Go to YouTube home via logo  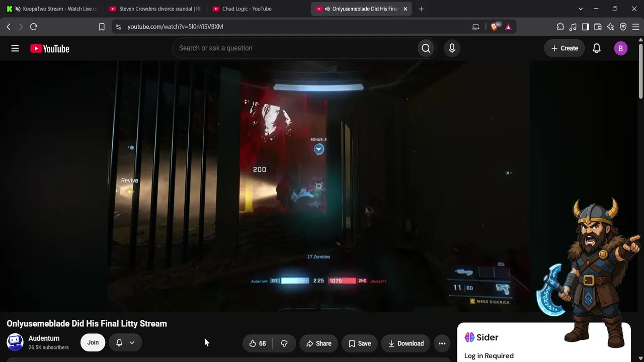[50, 48]
